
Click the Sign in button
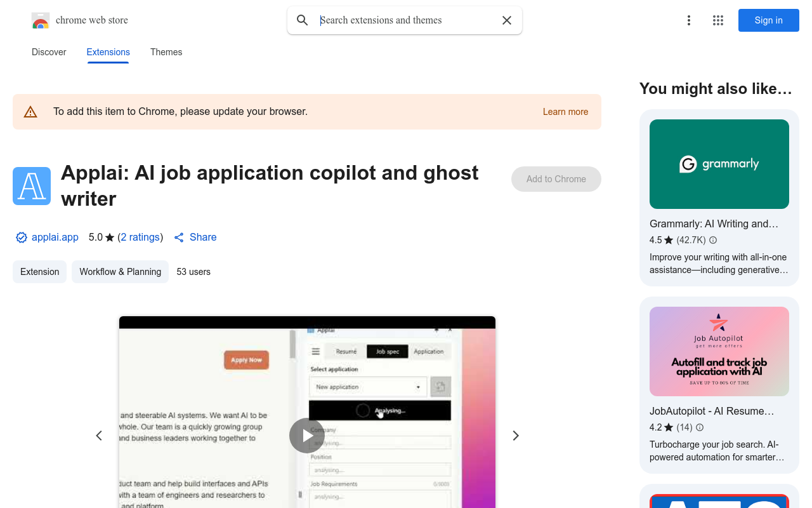coord(769,20)
